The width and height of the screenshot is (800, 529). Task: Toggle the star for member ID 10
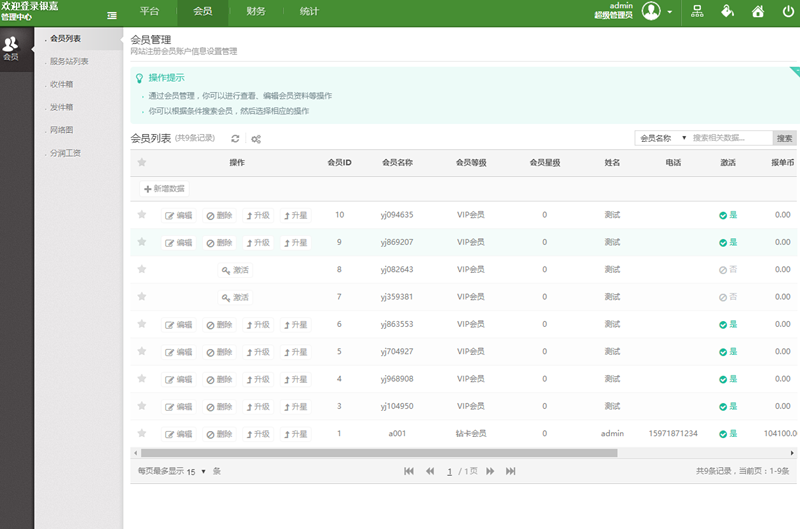[142, 215]
